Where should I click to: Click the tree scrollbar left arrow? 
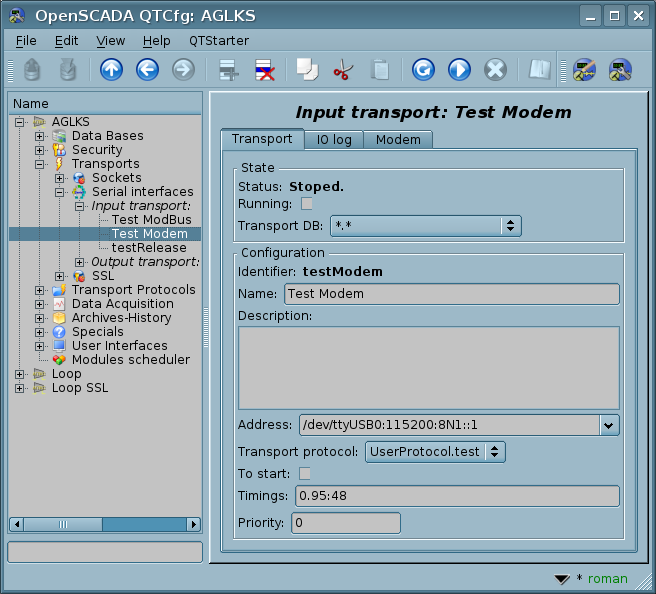(x=17, y=525)
